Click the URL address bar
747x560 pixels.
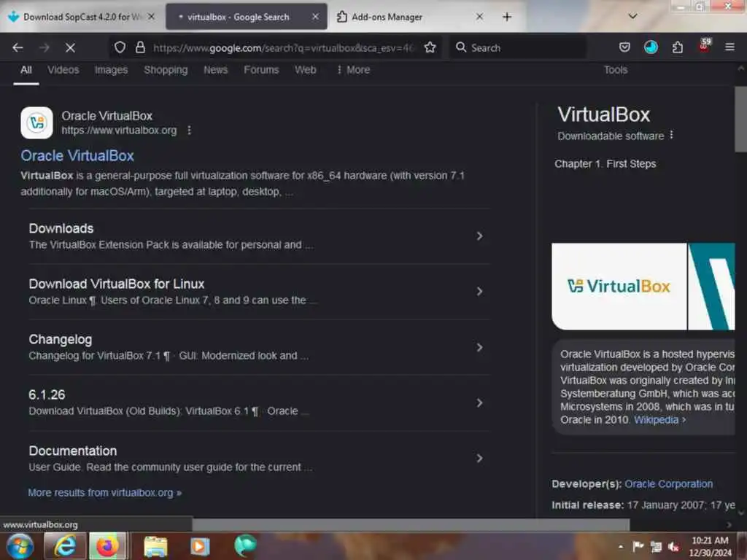point(284,47)
